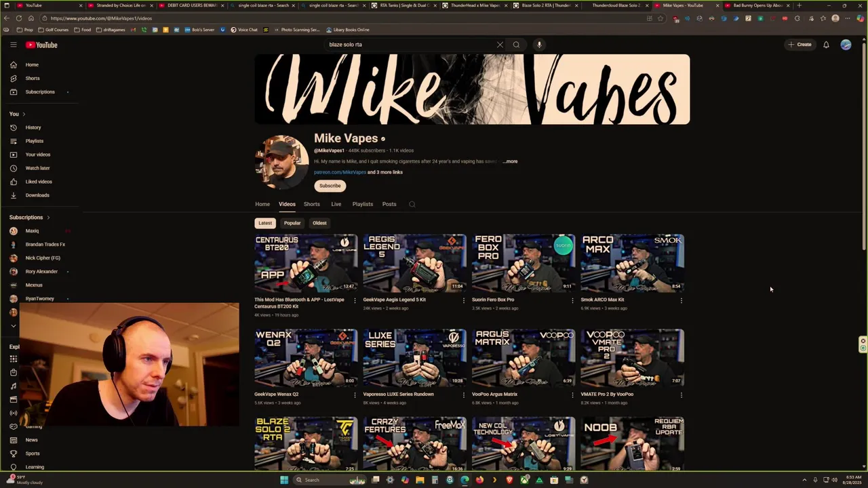Play Aegis Legend 5 video thumbnail
Screen dimensions: 868x488
pyautogui.click(x=415, y=263)
